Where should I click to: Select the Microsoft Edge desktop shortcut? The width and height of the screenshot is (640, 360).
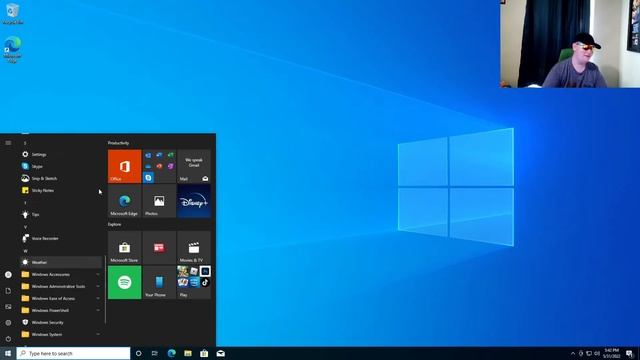point(13,49)
